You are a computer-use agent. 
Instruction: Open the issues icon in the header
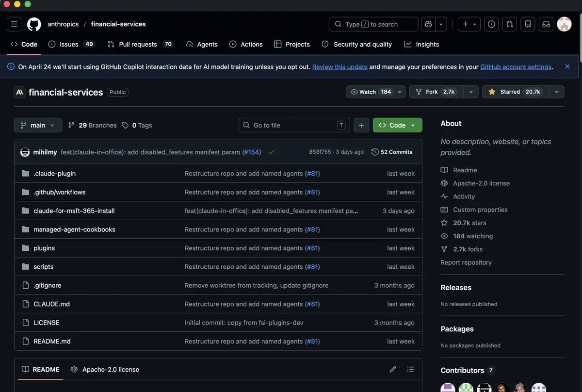click(491, 24)
